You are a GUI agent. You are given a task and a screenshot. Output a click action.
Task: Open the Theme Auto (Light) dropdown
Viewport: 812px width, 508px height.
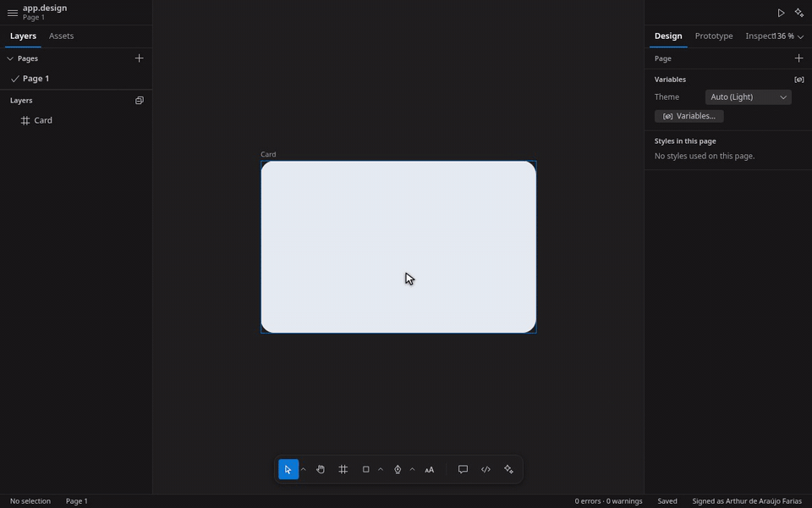click(749, 97)
